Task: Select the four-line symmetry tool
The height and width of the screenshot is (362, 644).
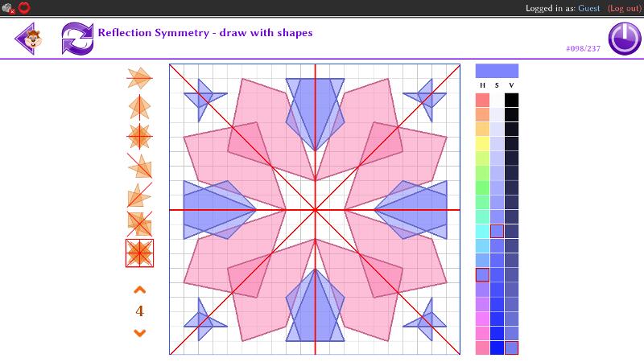Action: coord(139,253)
